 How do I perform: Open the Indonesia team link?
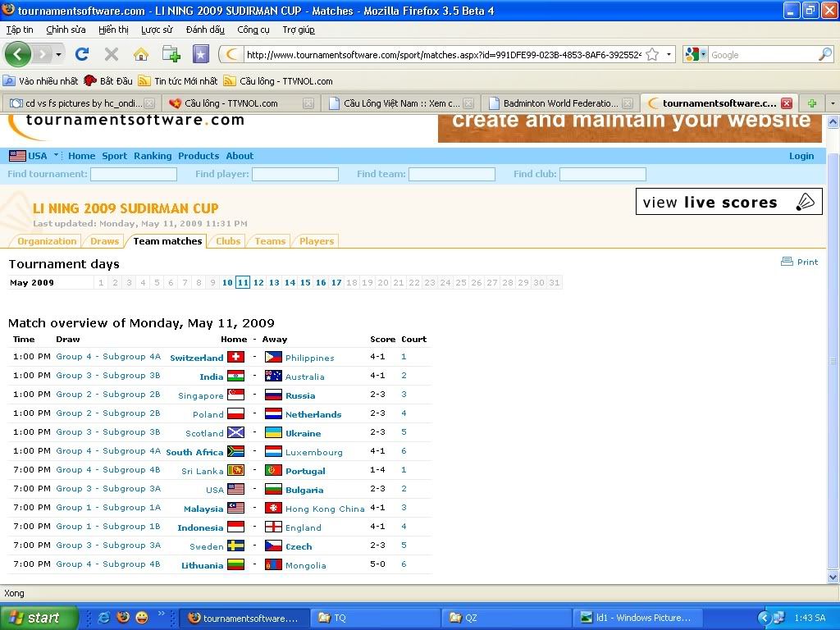(x=200, y=527)
